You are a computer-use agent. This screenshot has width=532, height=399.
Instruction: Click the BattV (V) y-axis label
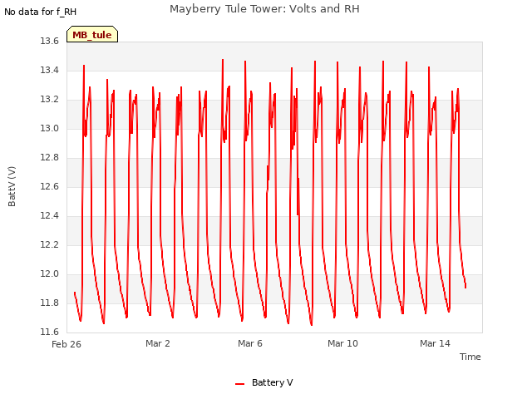click(x=12, y=186)
